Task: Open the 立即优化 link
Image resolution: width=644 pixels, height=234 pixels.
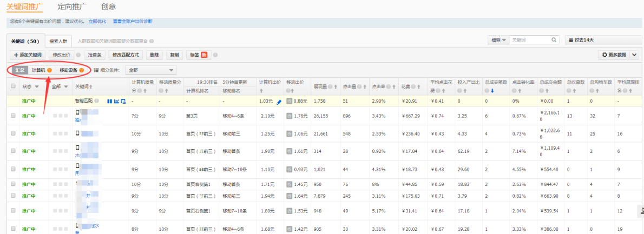Action: [97, 21]
